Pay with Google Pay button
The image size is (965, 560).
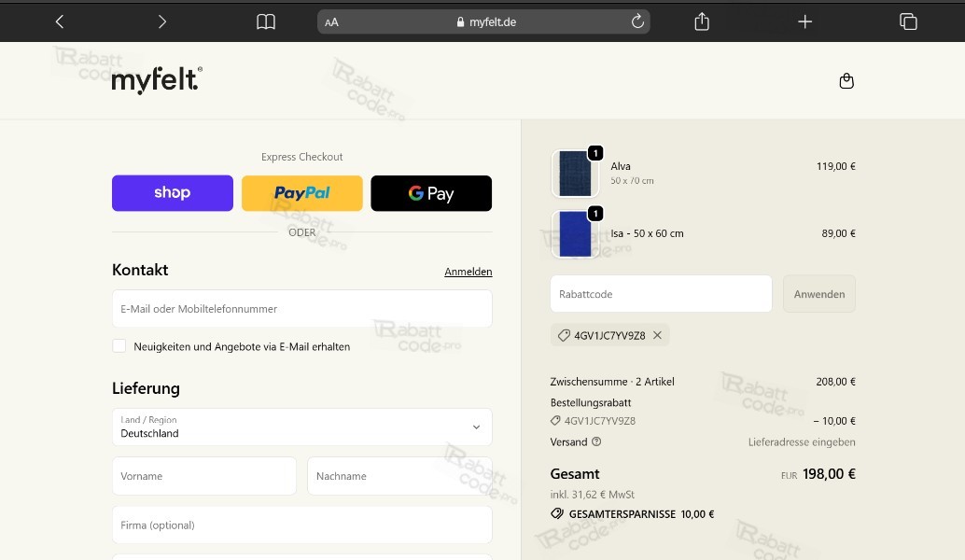[431, 193]
